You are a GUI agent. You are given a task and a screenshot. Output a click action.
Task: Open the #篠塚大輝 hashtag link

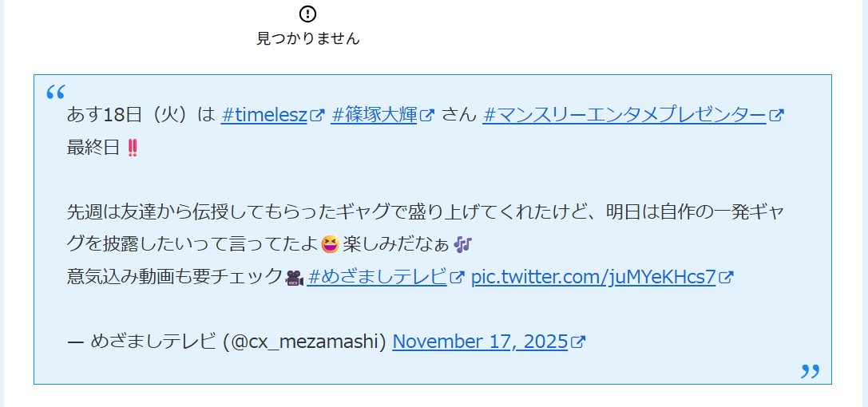click(x=374, y=115)
